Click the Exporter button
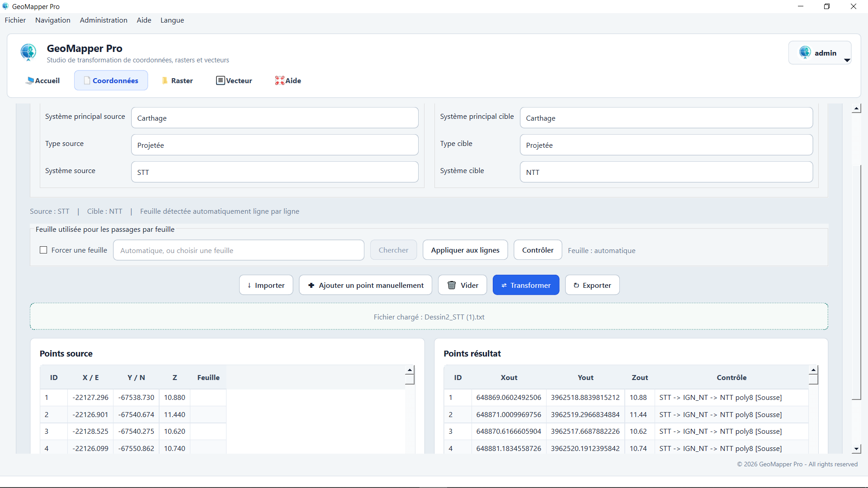This screenshot has height=488, width=868. pos(592,285)
